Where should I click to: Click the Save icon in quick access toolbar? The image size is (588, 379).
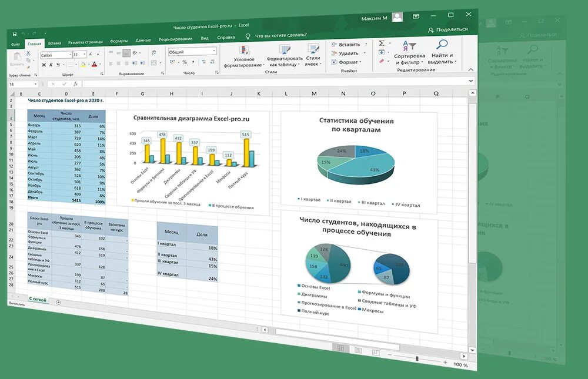tap(15, 33)
